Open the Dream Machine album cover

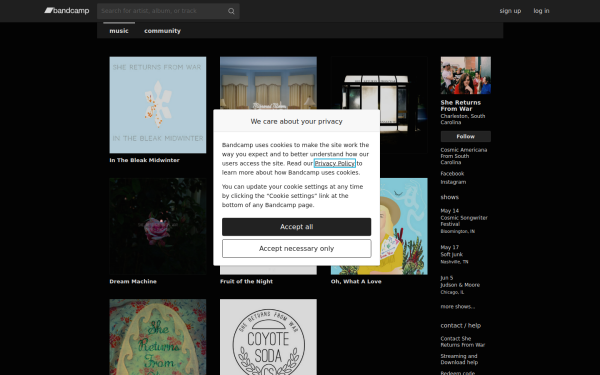[x=158, y=226]
